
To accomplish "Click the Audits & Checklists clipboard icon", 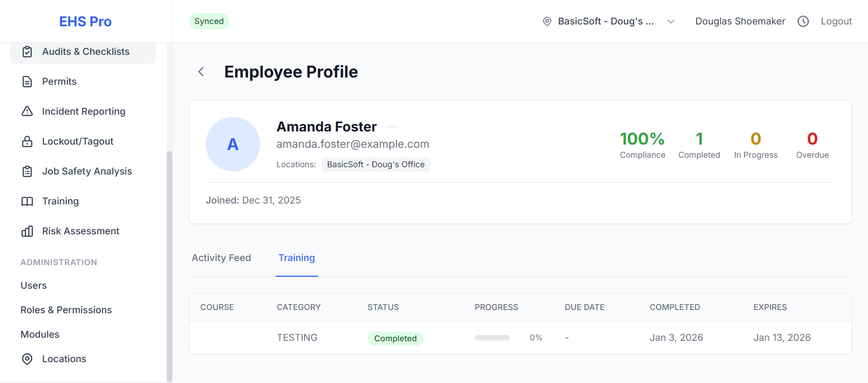I will pyautogui.click(x=27, y=52).
